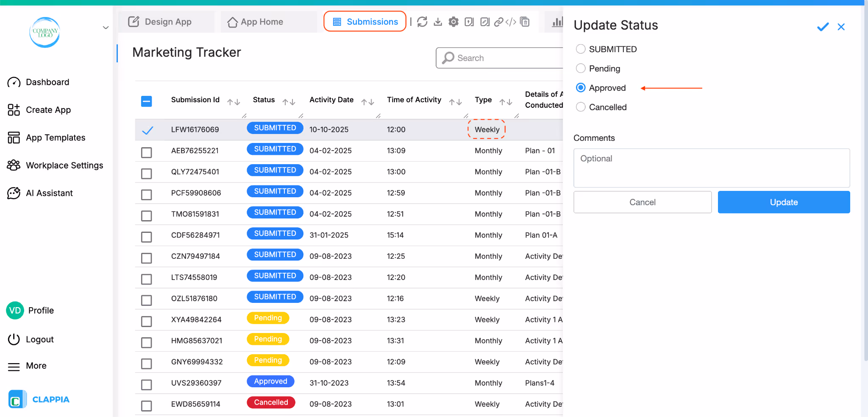Open the analytics bar chart tab
Image resolution: width=868 pixels, height=417 pixels.
pyautogui.click(x=557, y=22)
